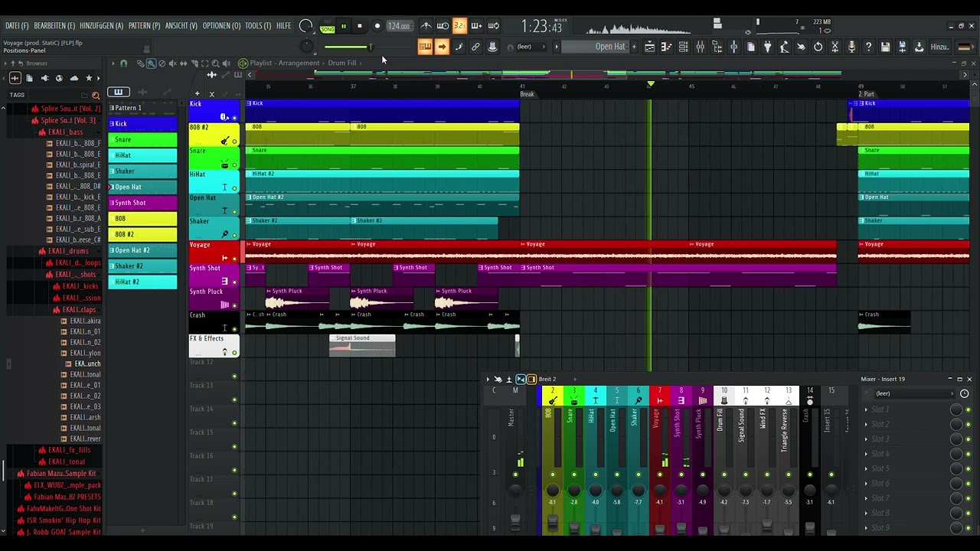Screen dimensions: 980x551
Task: Open the playlist view icon
Action: tap(649, 47)
